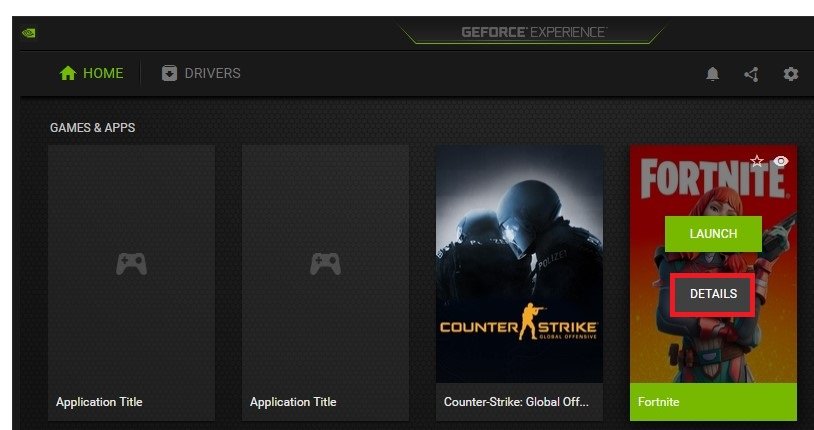Screen dimensions: 814x430
Task: Open the share icon
Action: click(751, 74)
